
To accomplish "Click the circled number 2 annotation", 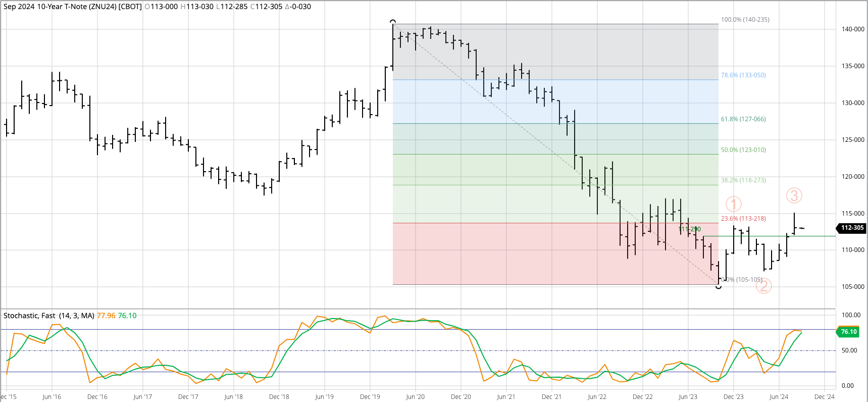I will (x=763, y=286).
